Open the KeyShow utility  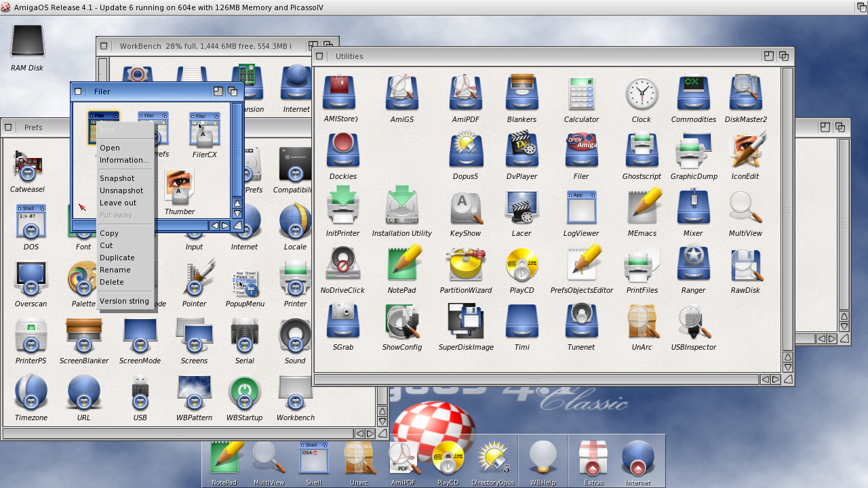coord(466,207)
